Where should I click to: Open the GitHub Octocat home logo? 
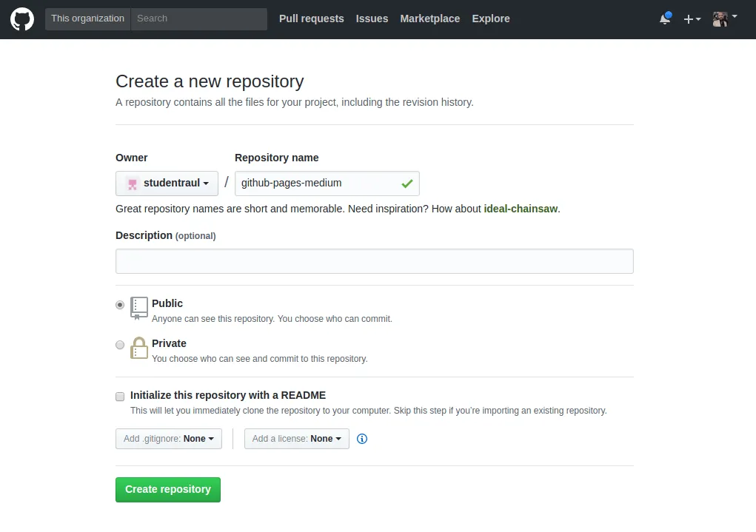point(22,19)
